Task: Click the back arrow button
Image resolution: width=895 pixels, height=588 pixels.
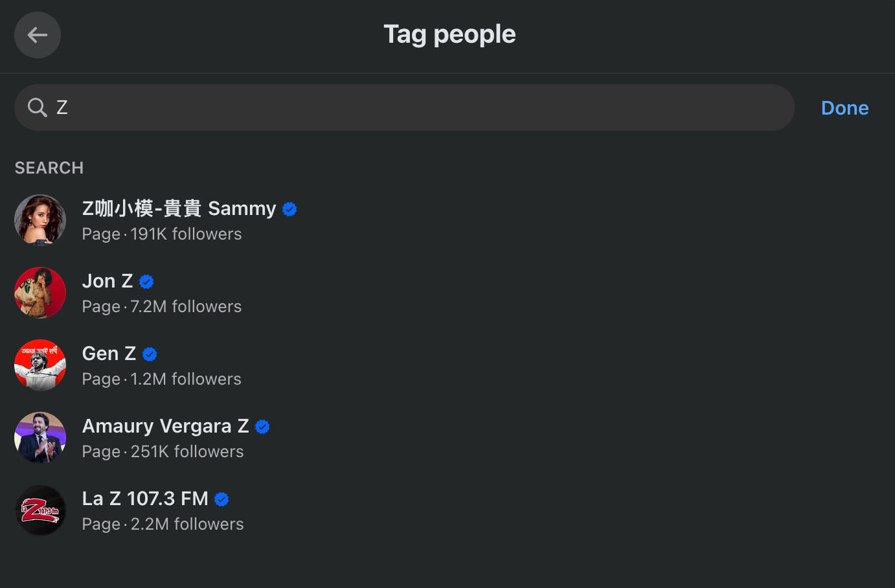Action: [38, 35]
